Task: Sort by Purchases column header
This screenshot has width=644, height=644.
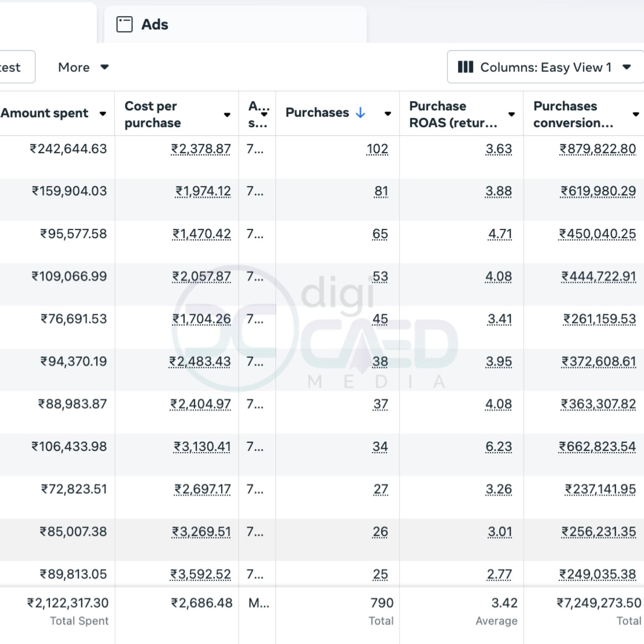Action: point(317,112)
